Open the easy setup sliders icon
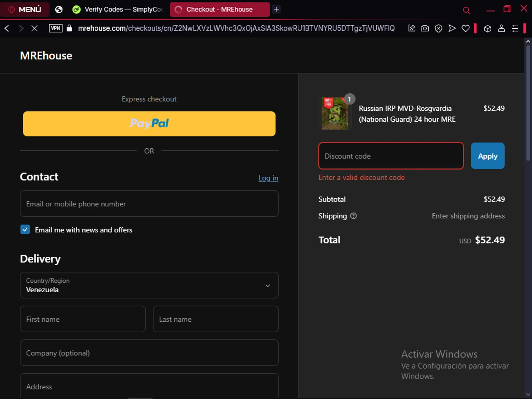This screenshot has height=399, width=532. [515, 28]
